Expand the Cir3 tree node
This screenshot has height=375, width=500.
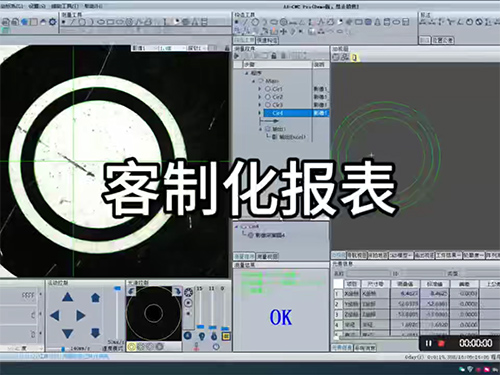tap(260, 105)
